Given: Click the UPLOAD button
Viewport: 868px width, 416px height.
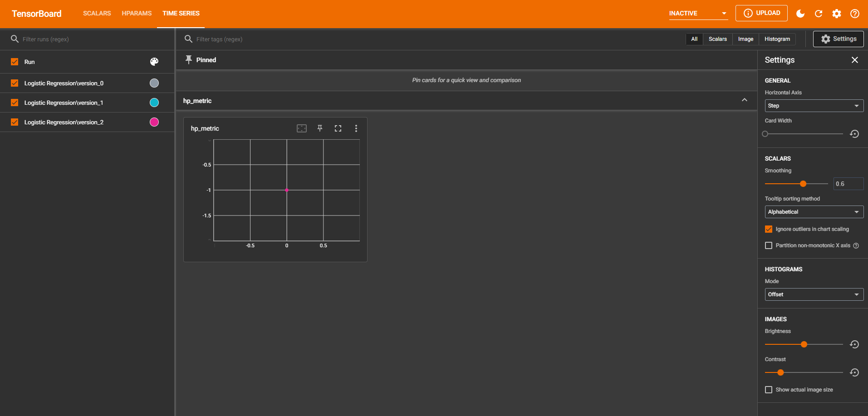Looking at the screenshot, I should pos(761,13).
